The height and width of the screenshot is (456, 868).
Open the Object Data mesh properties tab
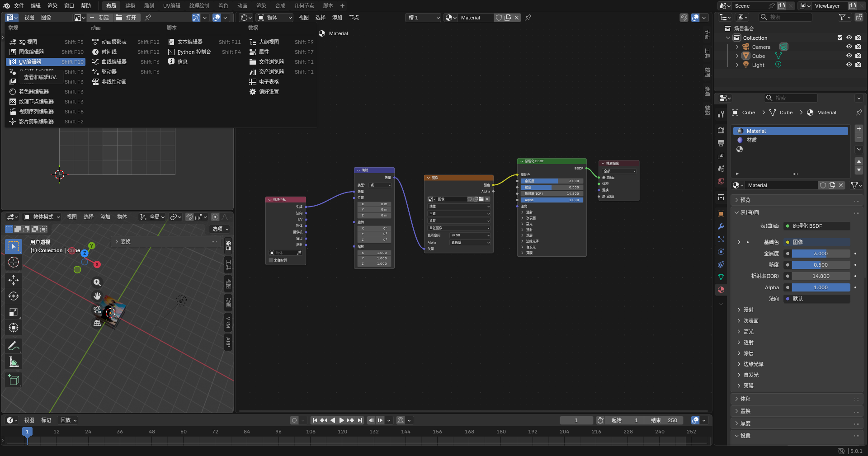click(x=721, y=277)
